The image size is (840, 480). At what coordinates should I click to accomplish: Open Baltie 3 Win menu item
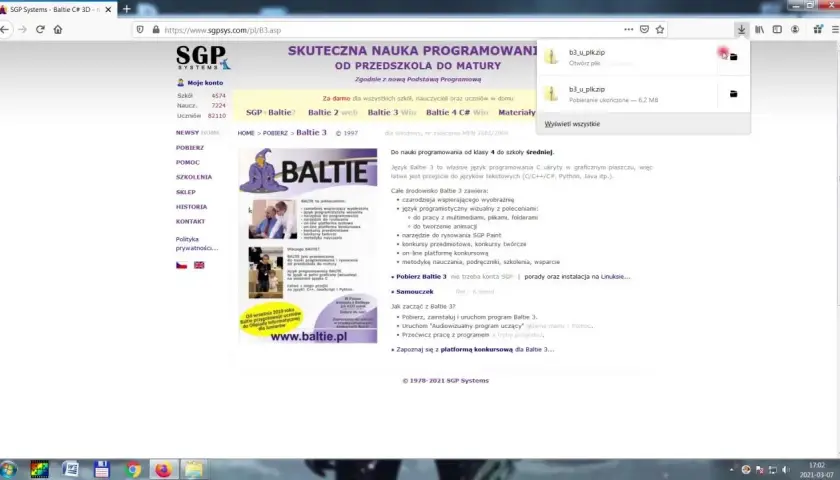pos(392,112)
